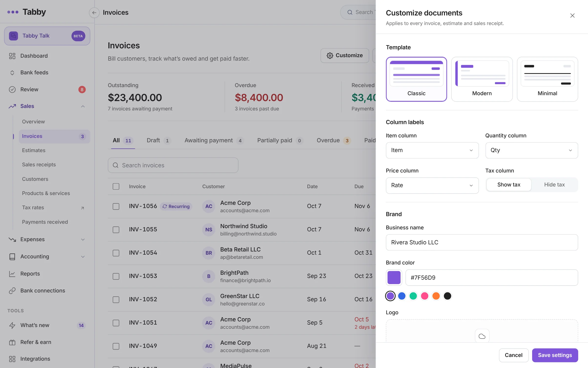Check the INV-1055 row checkbox
Image resolution: width=588 pixels, height=368 pixels.
[x=116, y=230]
